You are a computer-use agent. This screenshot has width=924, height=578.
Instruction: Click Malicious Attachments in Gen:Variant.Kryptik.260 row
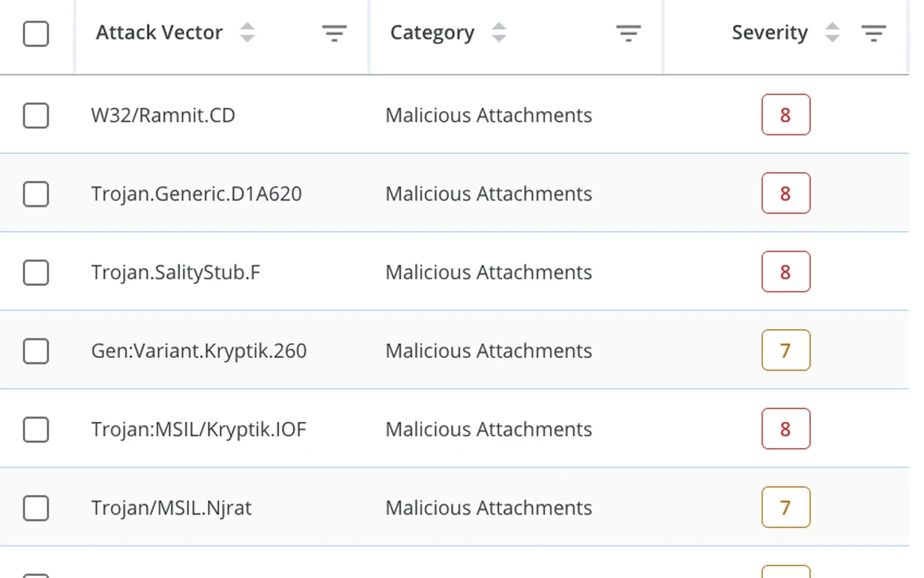(489, 351)
